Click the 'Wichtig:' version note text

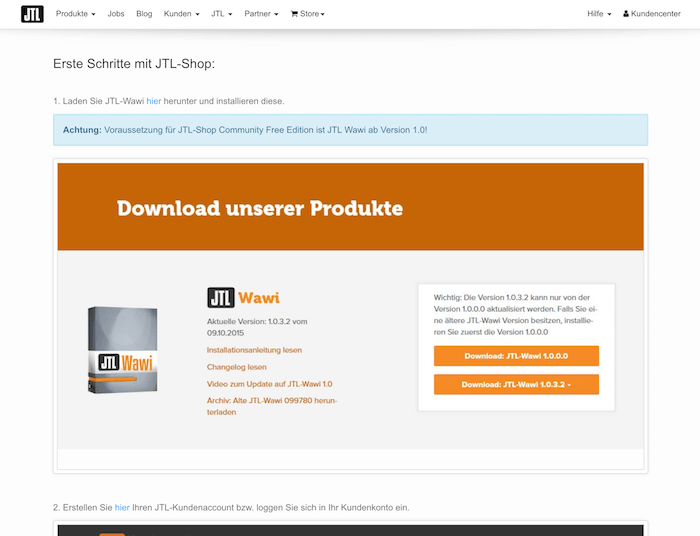515,315
